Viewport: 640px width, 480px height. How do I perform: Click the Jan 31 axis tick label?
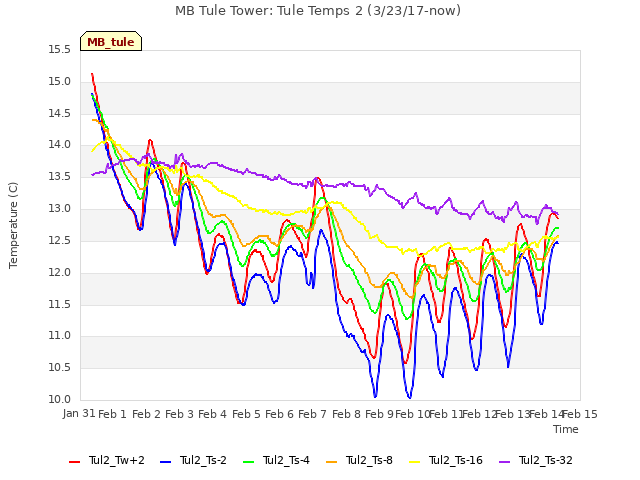point(79,414)
